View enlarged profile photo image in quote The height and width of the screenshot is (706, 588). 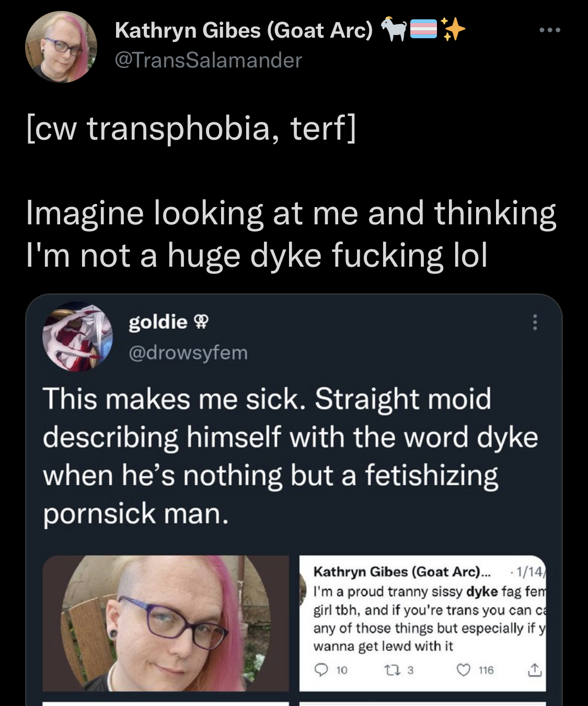coord(166,623)
